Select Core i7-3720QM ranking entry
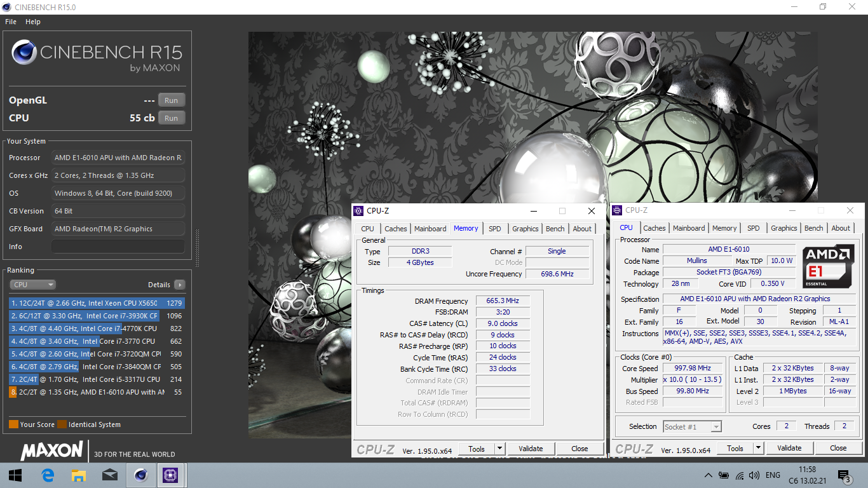Screen dimensions: 868x488 pyautogui.click(x=97, y=354)
